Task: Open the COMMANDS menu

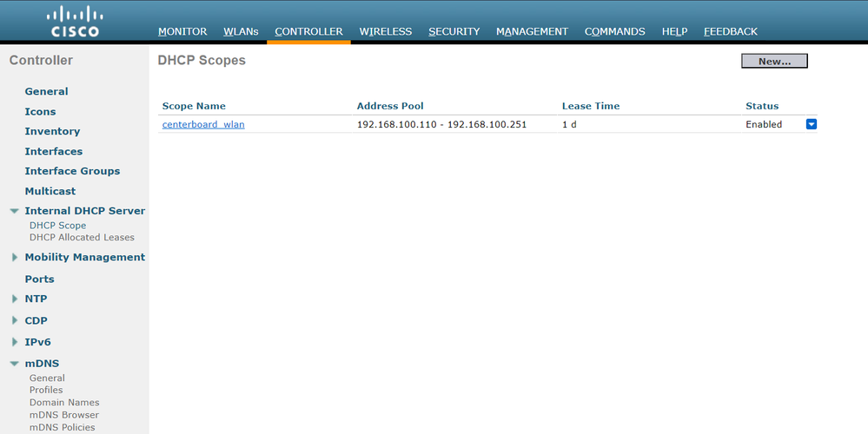Action: pos(615,31)
